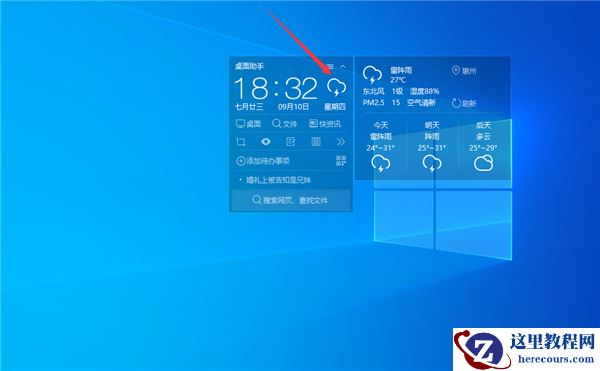Screen dimensions: 600x371
Task: Open the note edit icon
Action: click(x=291, y=142)
